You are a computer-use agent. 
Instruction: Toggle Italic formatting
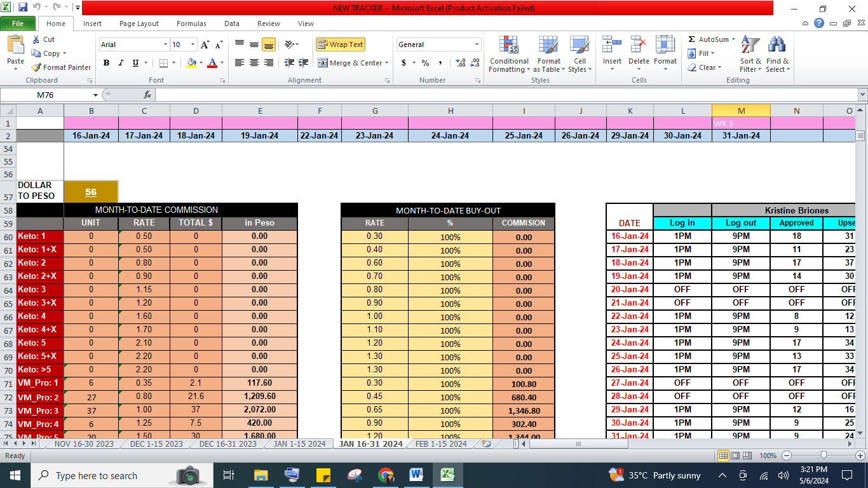(x=121, y=63)
